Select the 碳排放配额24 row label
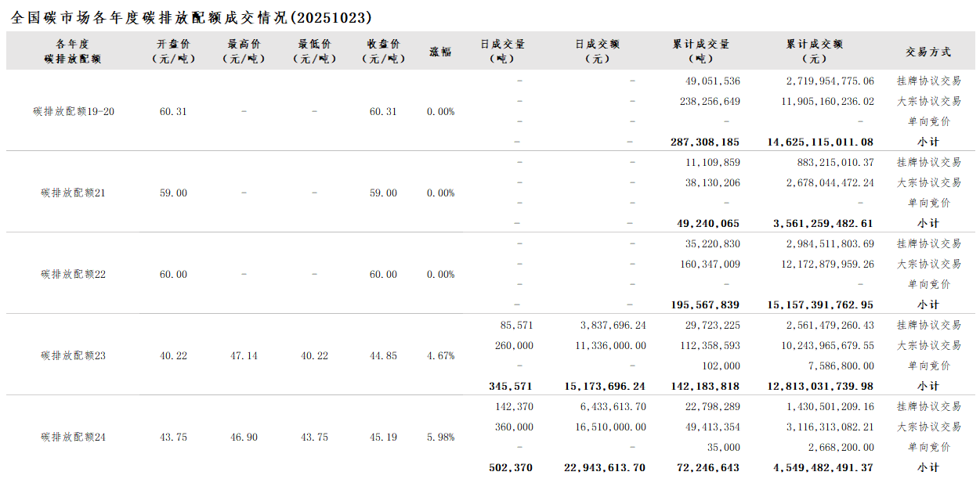980x479 pixels. coord(74,437)
